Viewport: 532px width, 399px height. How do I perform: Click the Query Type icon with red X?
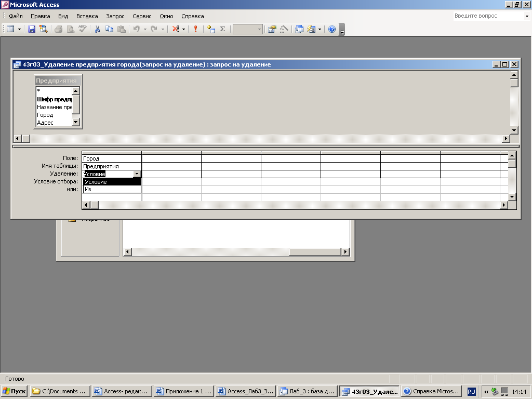pos(176,29)
